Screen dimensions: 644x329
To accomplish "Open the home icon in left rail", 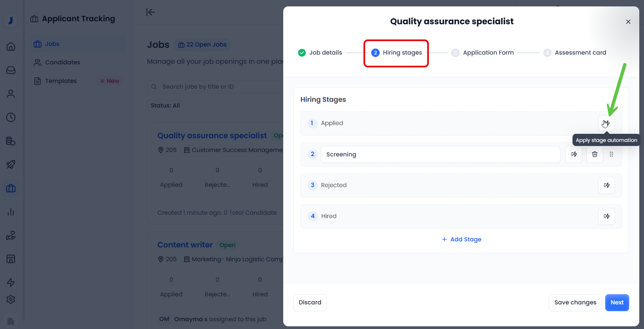I will coord(11,47).
